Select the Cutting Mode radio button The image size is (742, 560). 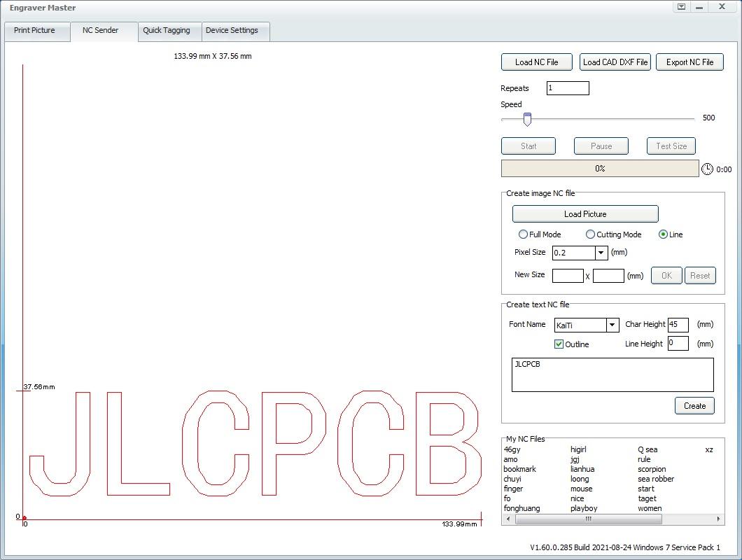(590, 234)
